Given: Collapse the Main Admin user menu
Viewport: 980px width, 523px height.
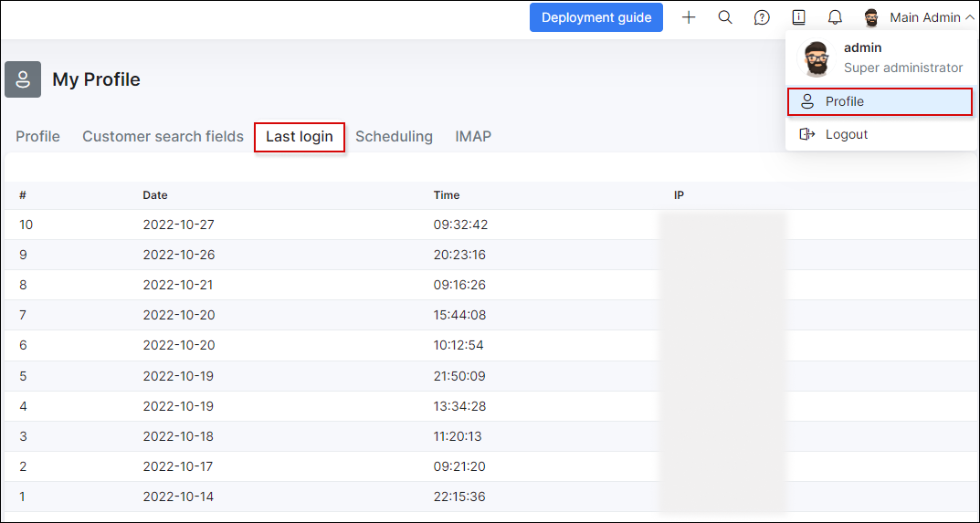Looking at the screenshot, I should (x=969, y=17).
